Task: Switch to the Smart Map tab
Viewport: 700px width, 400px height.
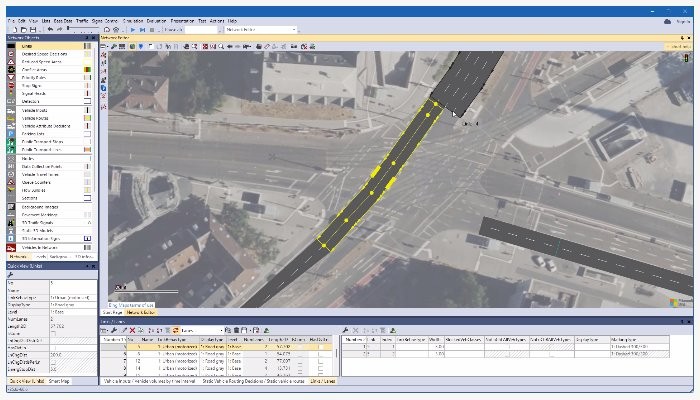Action: 58,381
